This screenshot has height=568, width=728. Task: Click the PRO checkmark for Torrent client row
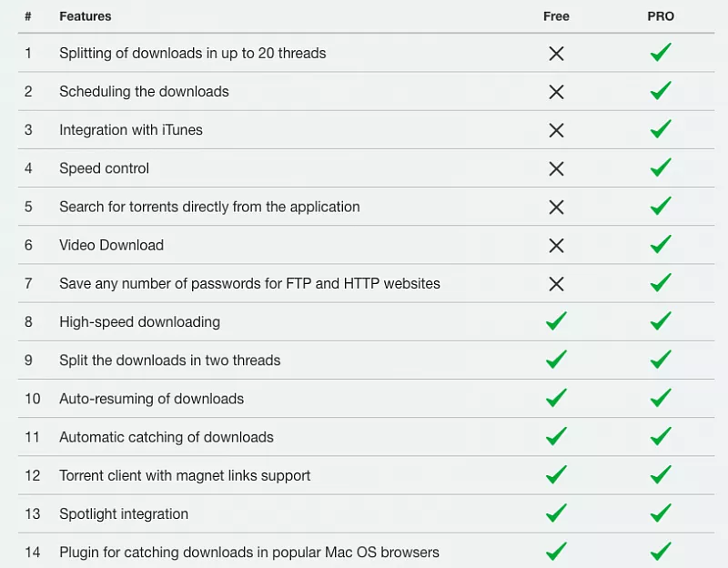(x=661, y=475)
